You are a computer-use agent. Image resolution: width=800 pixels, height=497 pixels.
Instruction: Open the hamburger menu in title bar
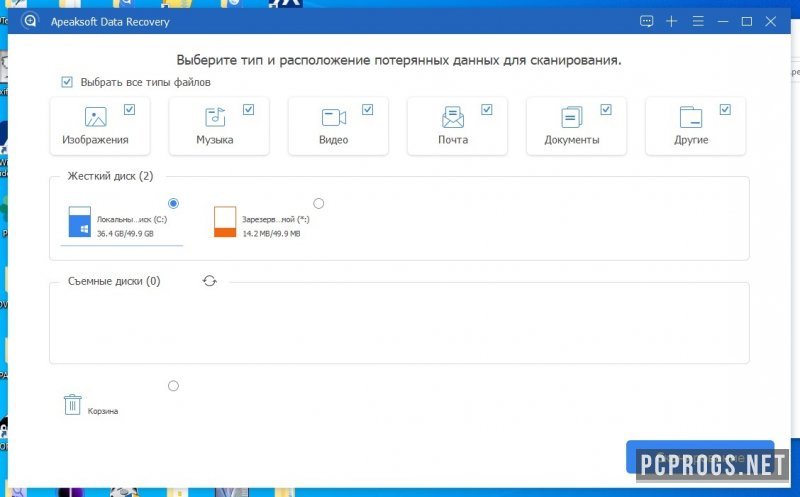697,21
